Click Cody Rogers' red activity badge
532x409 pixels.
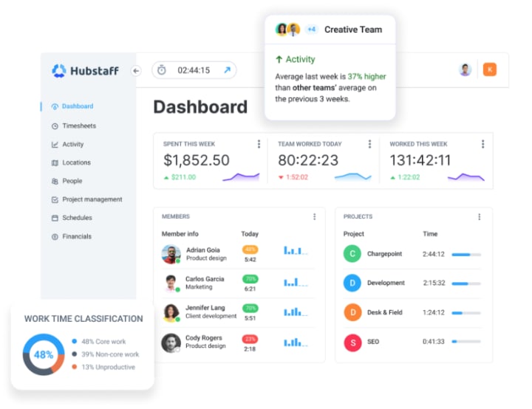coord(250,339)
